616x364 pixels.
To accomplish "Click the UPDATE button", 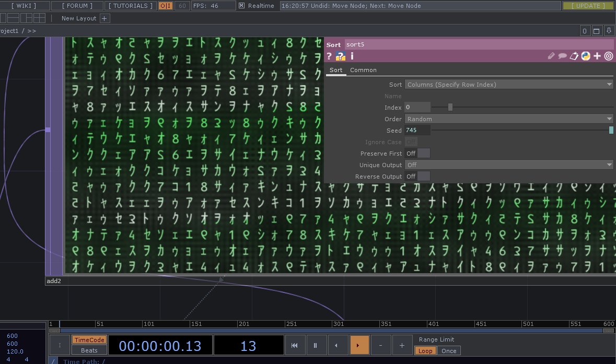I will (588, 6).
